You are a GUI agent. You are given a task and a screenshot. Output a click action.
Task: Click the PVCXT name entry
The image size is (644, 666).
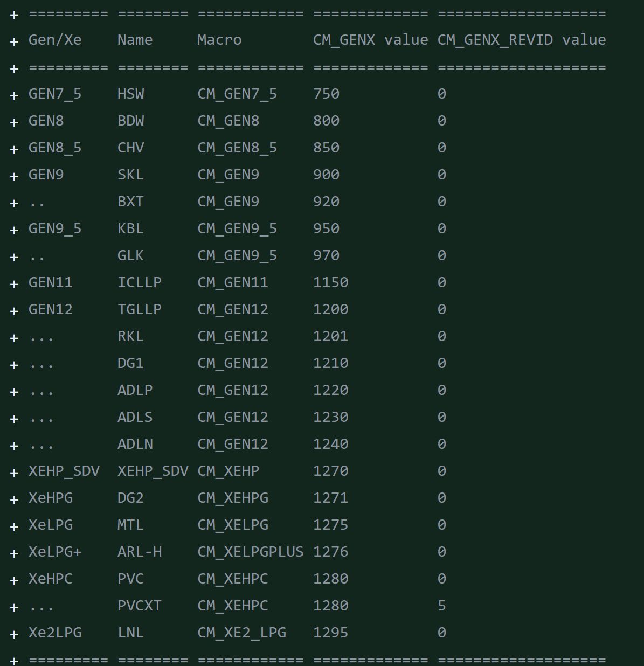tap(139, 606)
